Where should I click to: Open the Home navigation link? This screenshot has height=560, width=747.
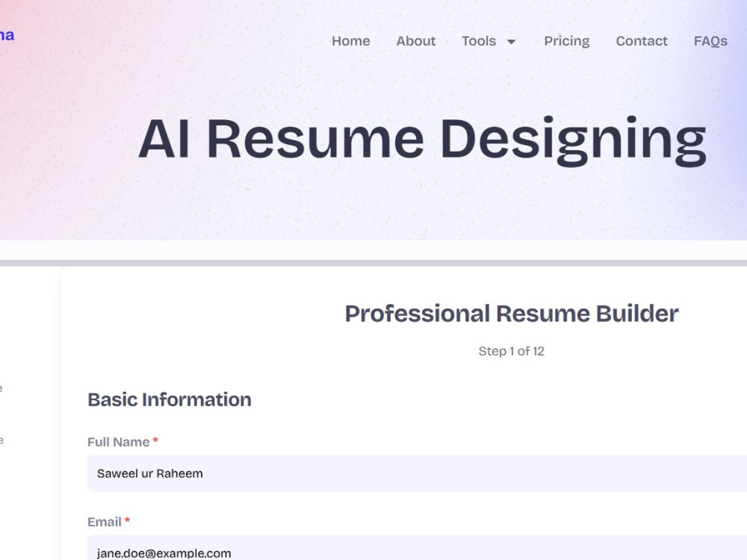pos(350,41)
